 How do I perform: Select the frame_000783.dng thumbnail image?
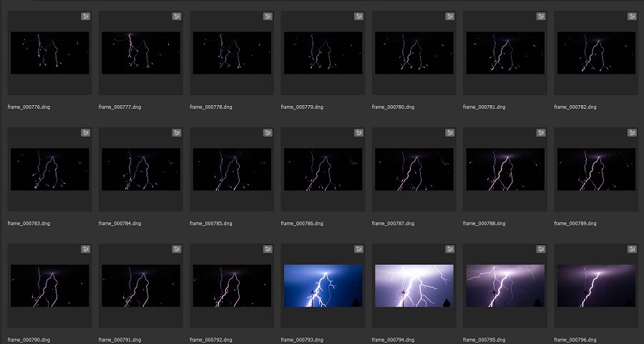pyautogui.click(x=49, y=169)
